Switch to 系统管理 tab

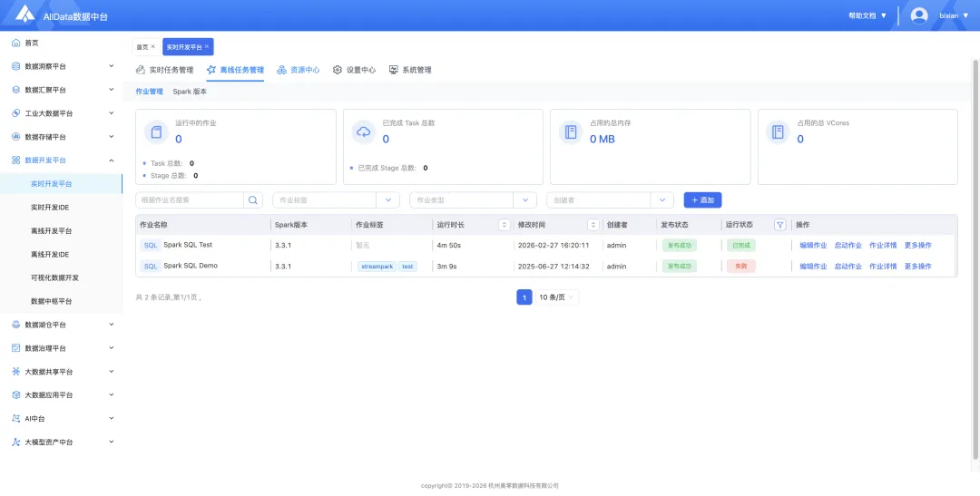pos(410,70)
